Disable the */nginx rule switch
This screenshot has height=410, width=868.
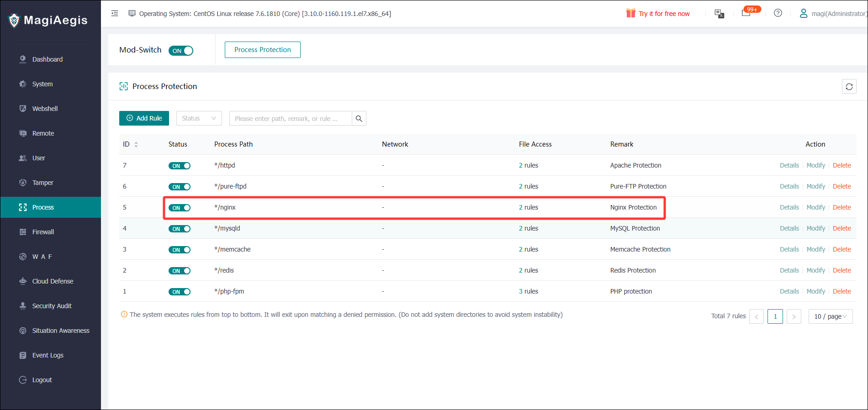(x=180, y=208)
